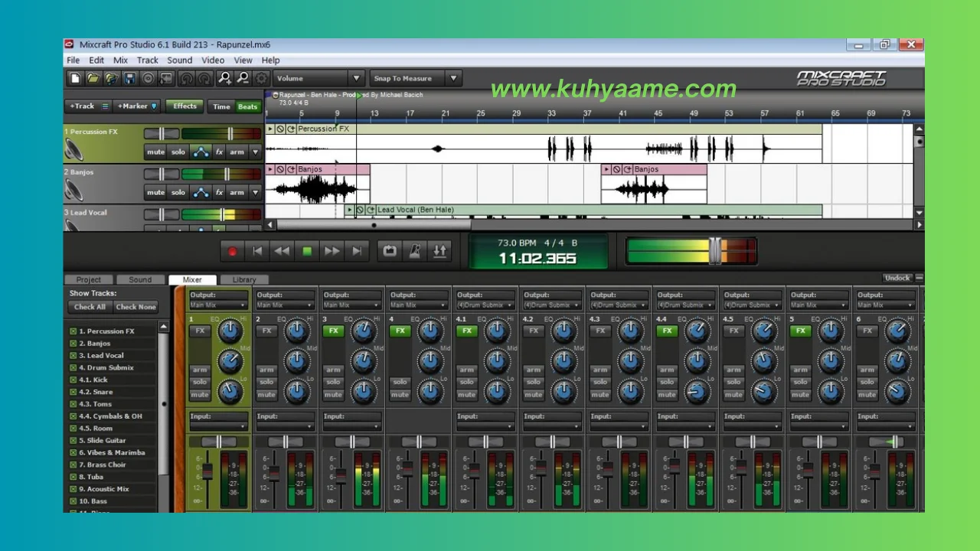The height and width of the screenshot is (551, 980).
Task: Click the Zoom In magnifier icon
Action: [x=224, y=78]
